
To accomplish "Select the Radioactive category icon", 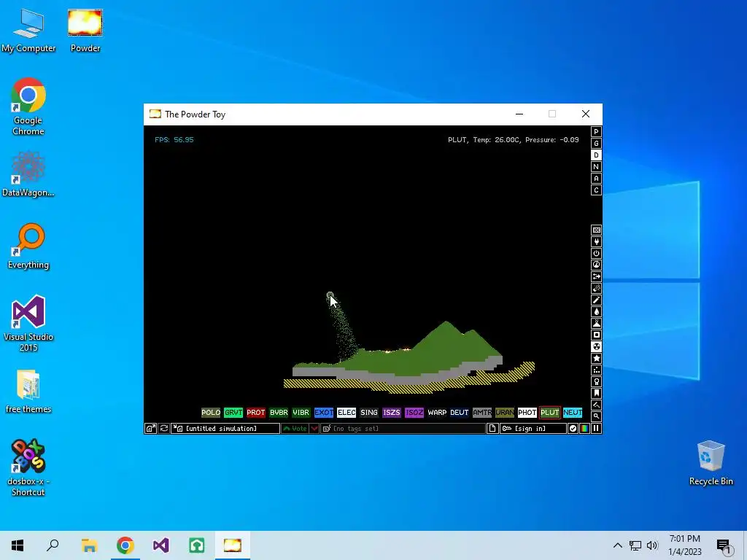I will tap(596, 346).
